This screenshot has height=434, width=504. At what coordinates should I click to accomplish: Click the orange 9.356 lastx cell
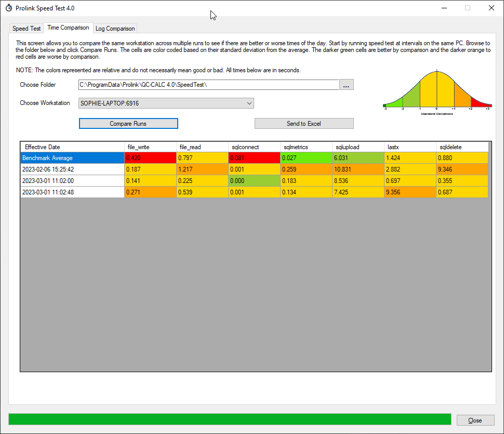410,192
